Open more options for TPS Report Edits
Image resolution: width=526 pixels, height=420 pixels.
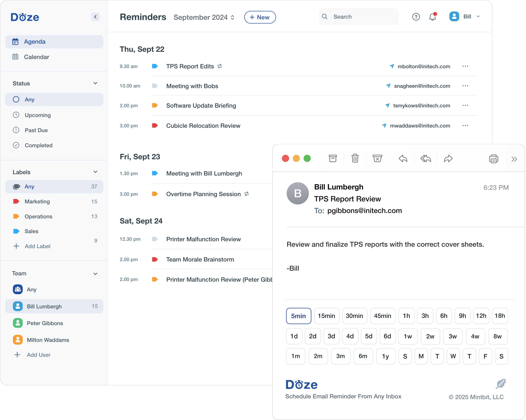465,66
